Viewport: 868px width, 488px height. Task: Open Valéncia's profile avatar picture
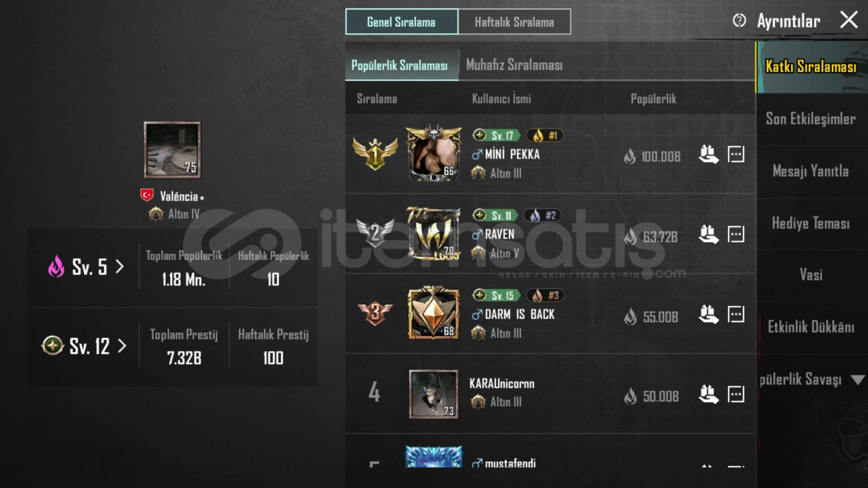pos(173,150)
